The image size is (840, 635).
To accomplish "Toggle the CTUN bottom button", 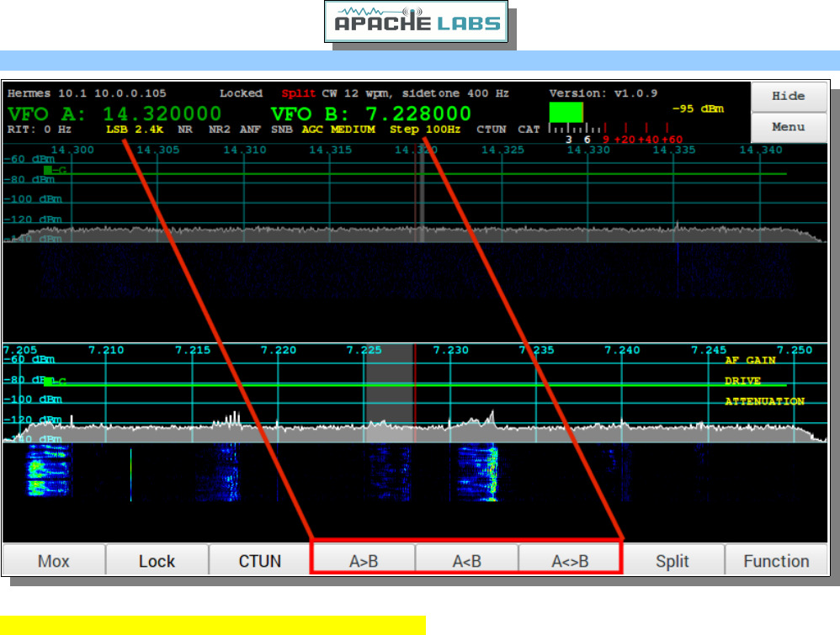I will tap(259, 561).
